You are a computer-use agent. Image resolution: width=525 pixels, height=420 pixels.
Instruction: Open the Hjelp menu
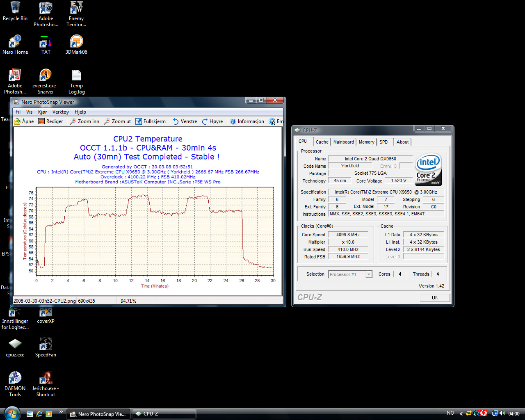pyautogui.click(x=80, y=112)
